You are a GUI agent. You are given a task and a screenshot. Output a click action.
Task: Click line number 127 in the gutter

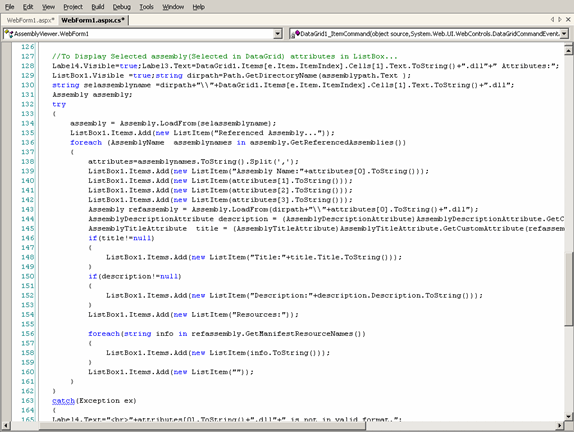pos(27,56)
